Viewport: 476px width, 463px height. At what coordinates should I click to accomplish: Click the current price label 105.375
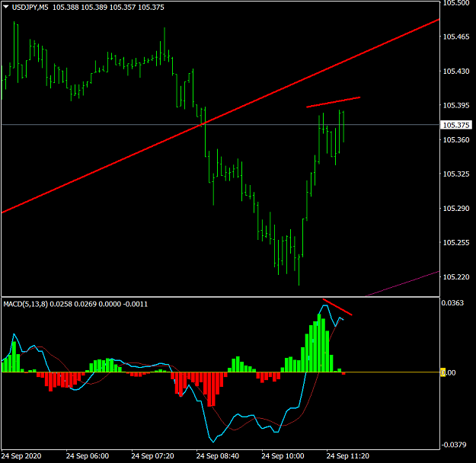pos(456,125)
